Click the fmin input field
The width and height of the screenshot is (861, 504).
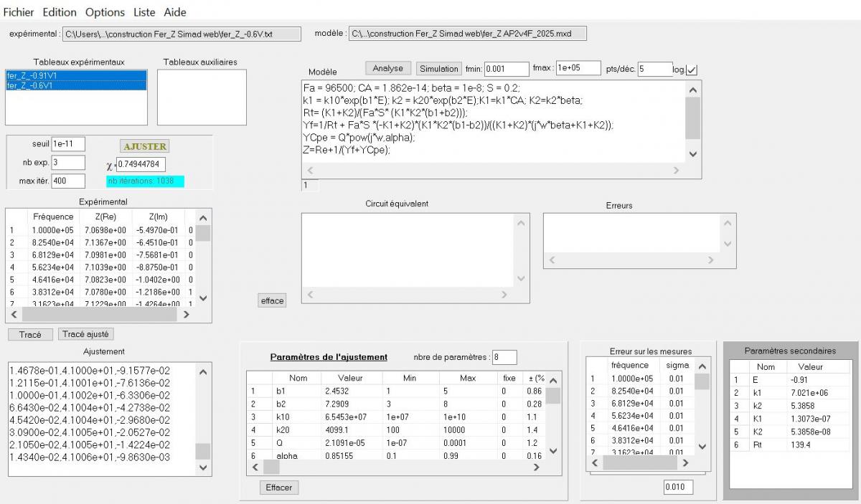506,69
